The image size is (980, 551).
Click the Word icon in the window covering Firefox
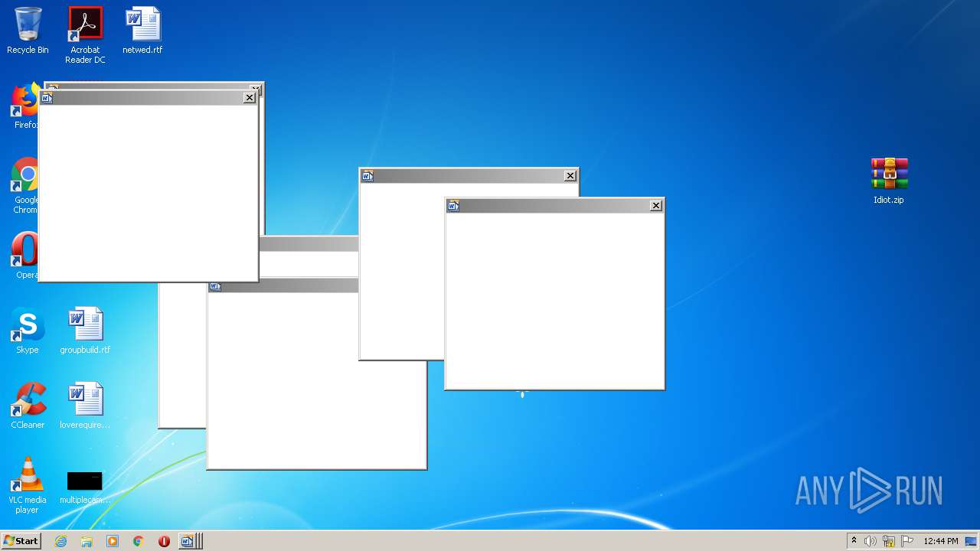coord(47,97)
